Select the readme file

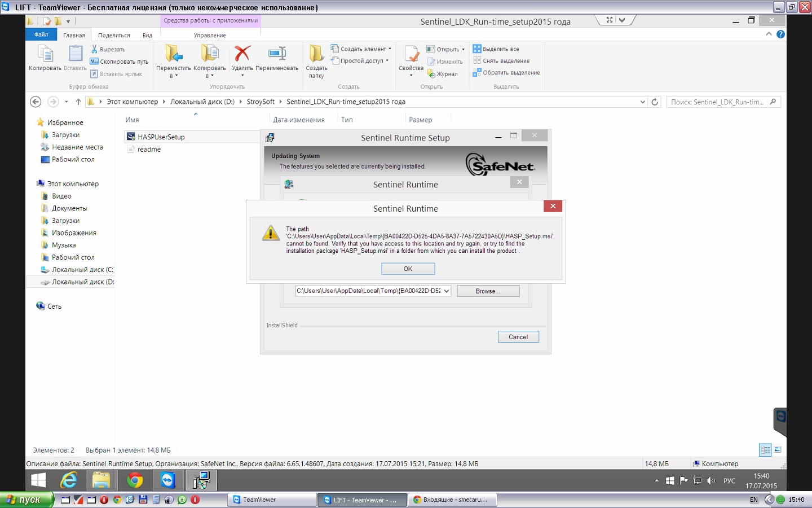click(x=149, y=150)
